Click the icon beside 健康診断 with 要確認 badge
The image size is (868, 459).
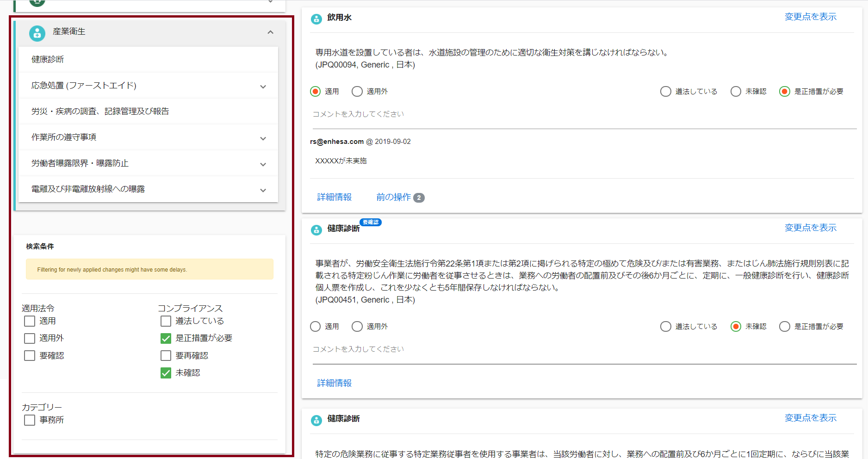click(x=316, y=230)
